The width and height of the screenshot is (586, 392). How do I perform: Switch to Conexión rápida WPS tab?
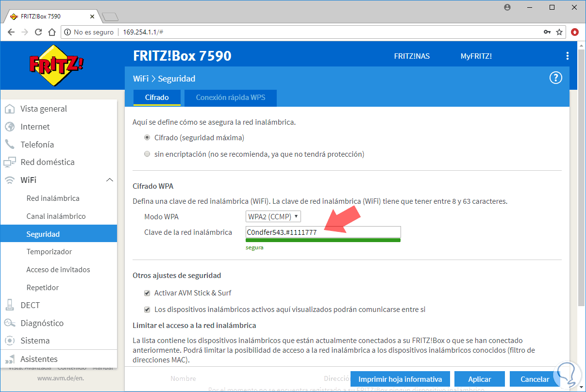(x=230, y=98)
